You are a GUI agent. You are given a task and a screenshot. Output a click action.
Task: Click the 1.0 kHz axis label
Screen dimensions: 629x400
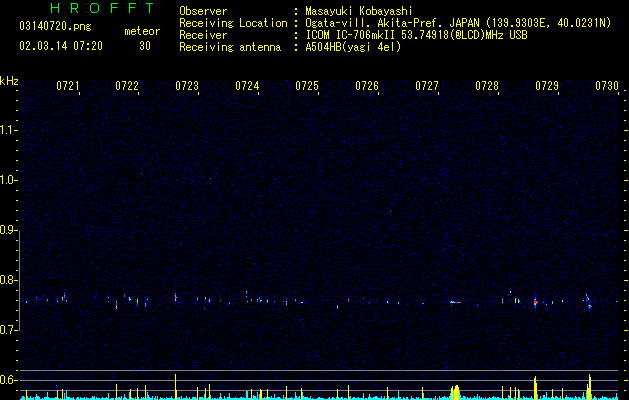(x=9, y=180)
